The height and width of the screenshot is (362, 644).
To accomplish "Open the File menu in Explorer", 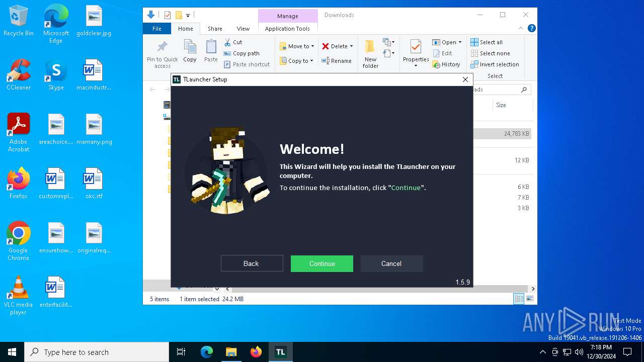I will click(x=157, y=29).
